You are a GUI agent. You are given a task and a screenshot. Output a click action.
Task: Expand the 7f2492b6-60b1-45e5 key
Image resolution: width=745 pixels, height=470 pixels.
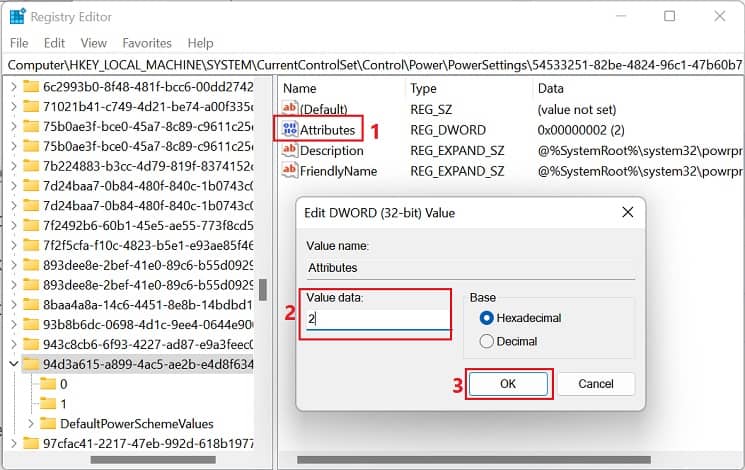tap(13, 225)
